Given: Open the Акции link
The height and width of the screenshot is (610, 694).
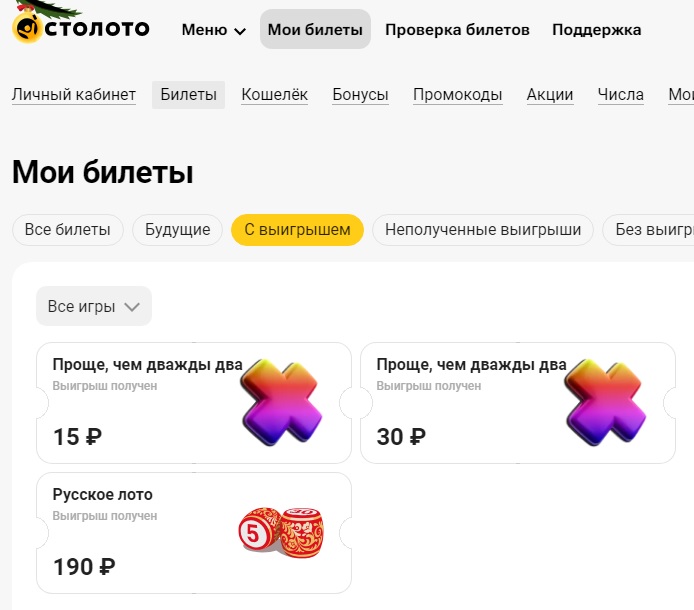Looking at the screenshot, I should (550, 95).
